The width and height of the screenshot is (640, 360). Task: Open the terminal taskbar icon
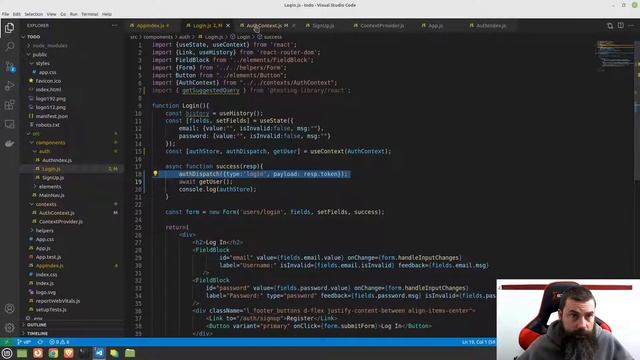coord(84,353)
